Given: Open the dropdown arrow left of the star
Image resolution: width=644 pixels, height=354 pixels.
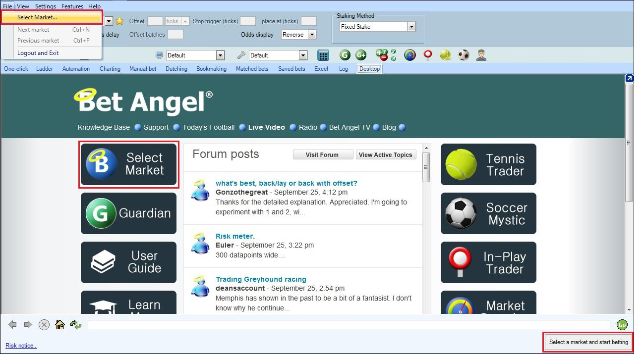Looking at the screenshot, I should (109, 21).
